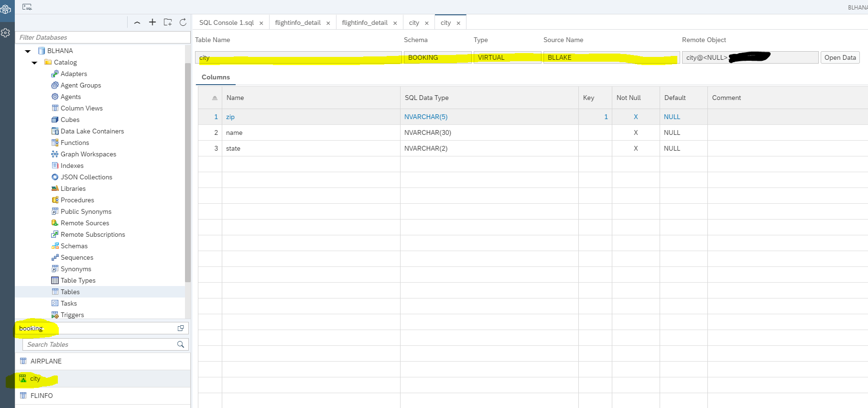Collapse the Catalog folder
Screen dimensions: 868x408
[34, 62]
